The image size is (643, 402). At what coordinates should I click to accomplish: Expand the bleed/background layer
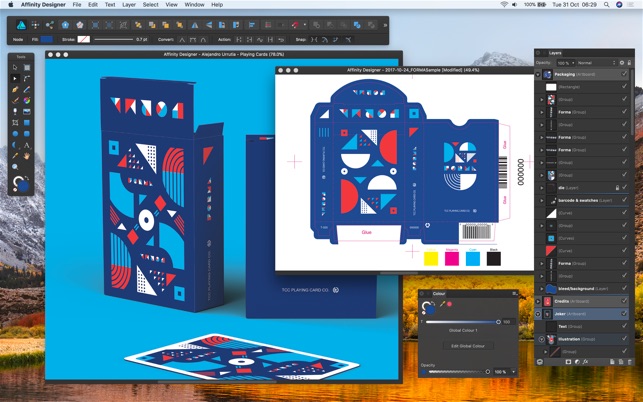coord(542,289)
